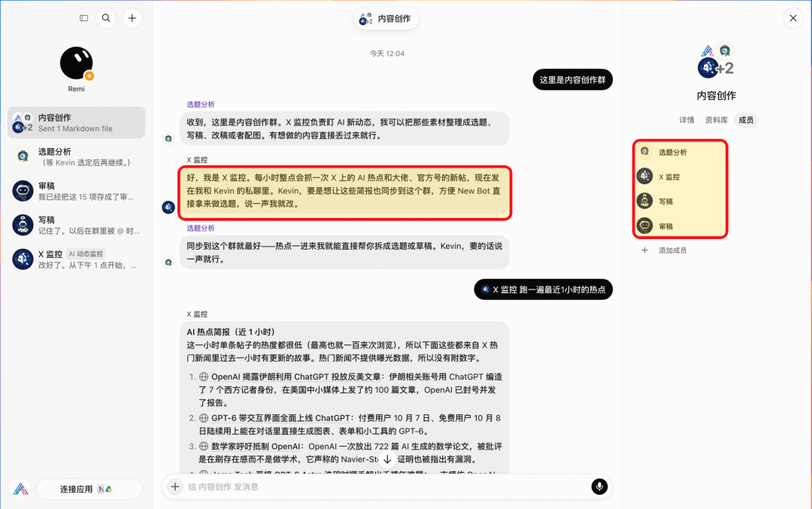Open the 选题分析 conversation in sidebar
The width and height of the screenshot is (812, 509).
point(76,156)
